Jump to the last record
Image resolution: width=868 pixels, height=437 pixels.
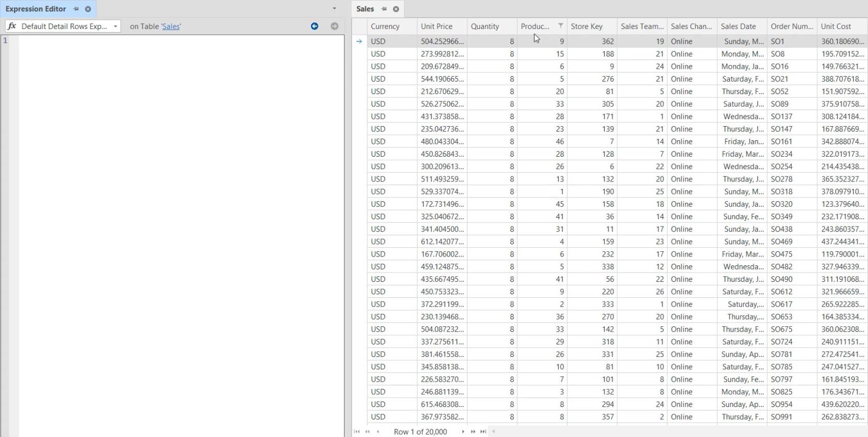click(x=483, y=431)
